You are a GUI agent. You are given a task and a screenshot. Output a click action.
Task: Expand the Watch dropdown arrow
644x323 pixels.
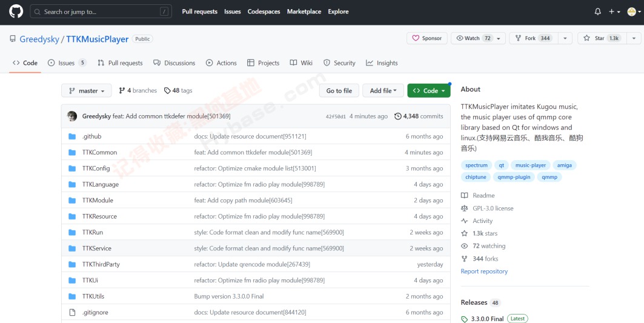[499, 38]
